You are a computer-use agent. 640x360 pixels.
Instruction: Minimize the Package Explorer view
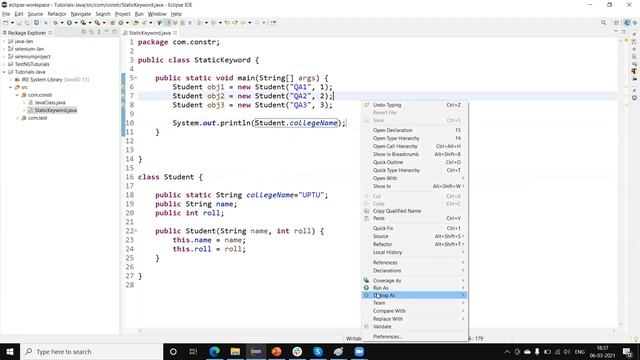[x=107, y=32]
